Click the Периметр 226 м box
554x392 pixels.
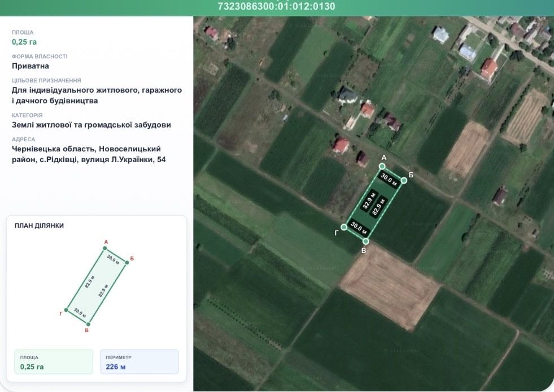(x=139, y=361)
